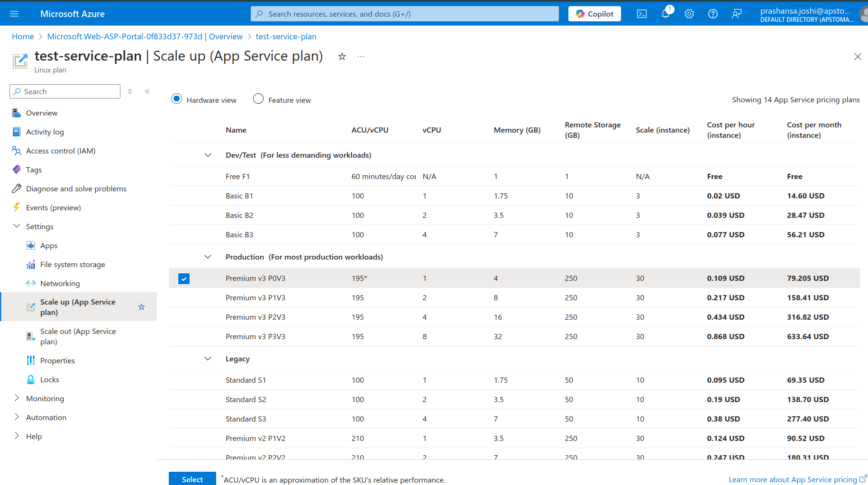
Task: Click the Networking icon
Action: pos(31,283)
